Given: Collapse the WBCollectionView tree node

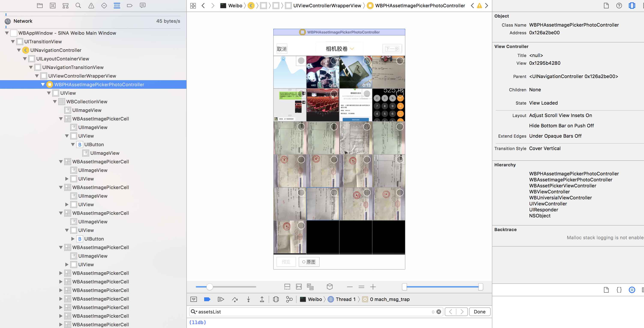Looking at the screenshot, I should click(55, 102).
